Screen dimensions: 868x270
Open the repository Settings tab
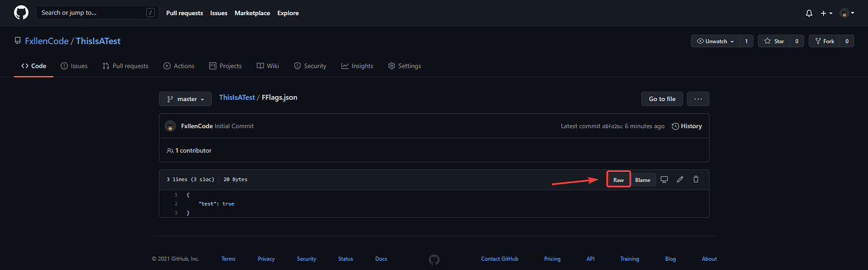click(404, 66)
